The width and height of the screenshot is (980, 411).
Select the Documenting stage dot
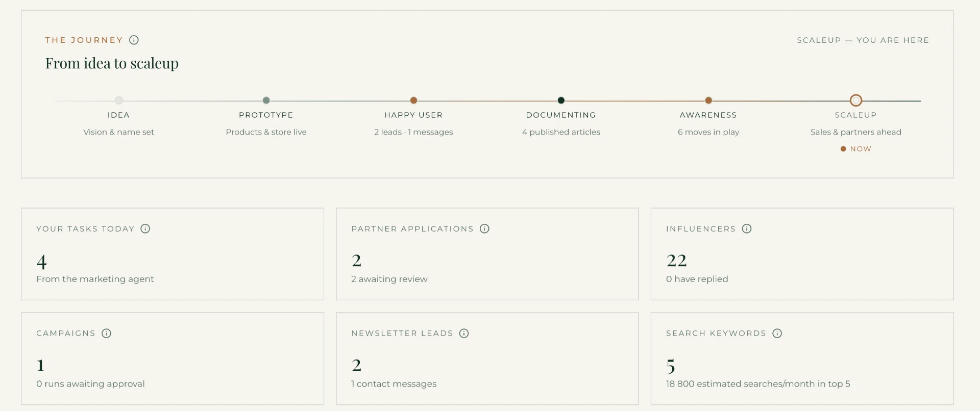(x=561, y=100)
